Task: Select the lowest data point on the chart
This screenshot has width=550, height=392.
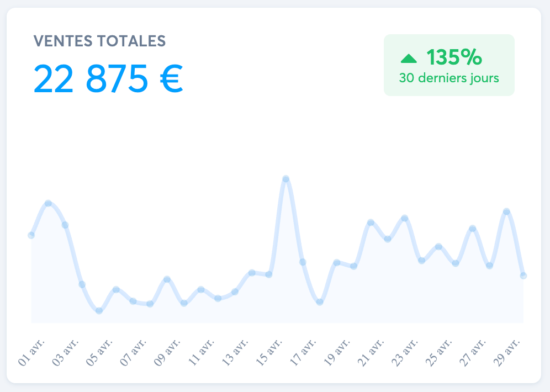Action: [99, 310]
